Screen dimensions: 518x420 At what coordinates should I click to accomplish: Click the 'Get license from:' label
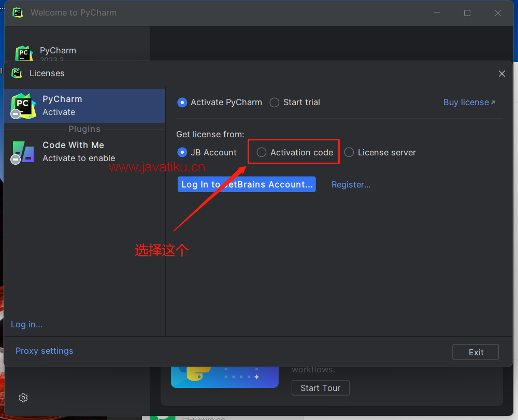coord(210,134)
